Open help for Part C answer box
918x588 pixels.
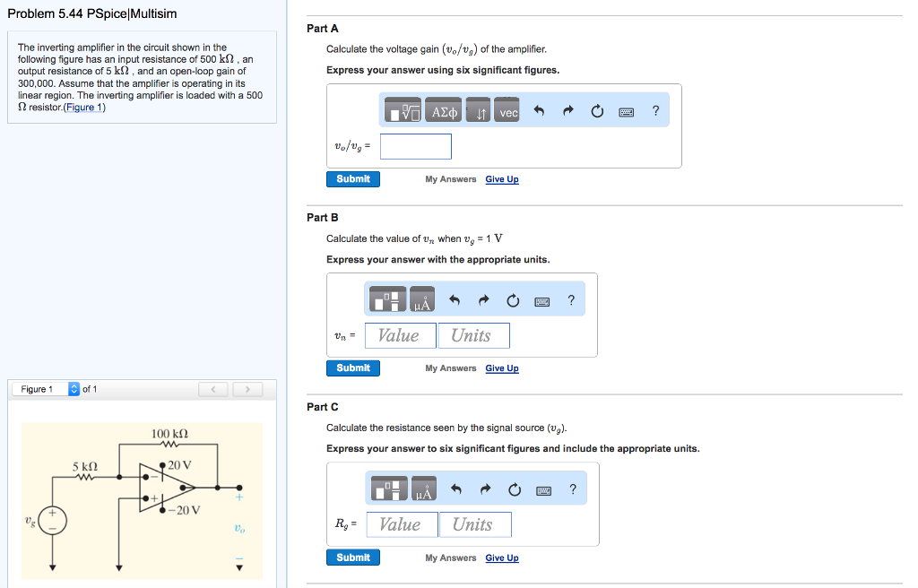point(573,489)
